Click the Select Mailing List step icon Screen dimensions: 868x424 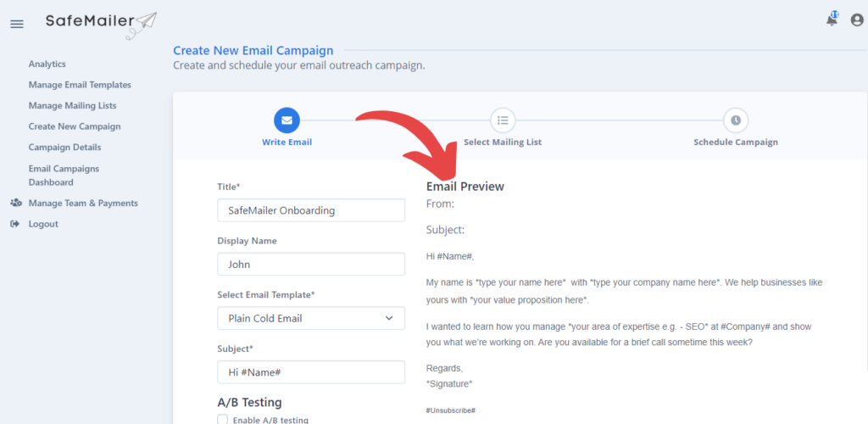[503, 120]
